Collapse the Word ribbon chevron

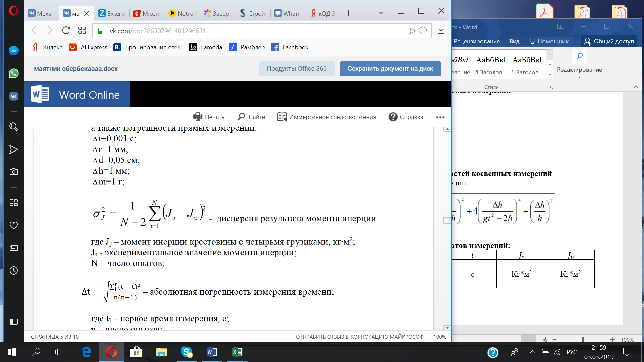[636, 87]
